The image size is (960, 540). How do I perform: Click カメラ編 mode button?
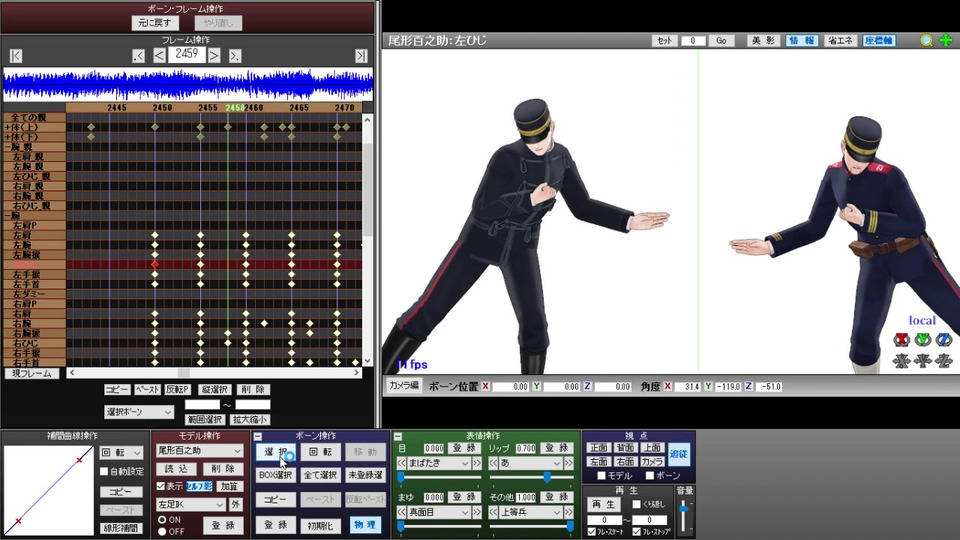coord(403,386)
